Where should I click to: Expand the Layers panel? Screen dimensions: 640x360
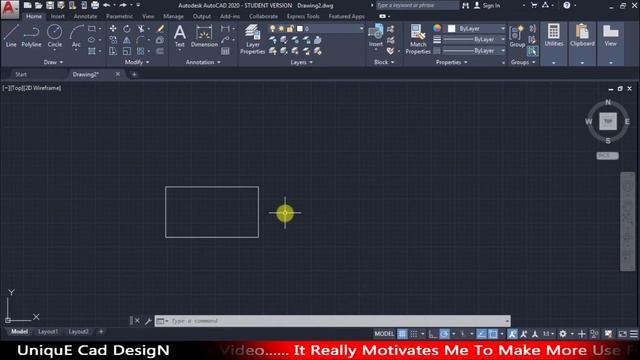click(302, 62)
